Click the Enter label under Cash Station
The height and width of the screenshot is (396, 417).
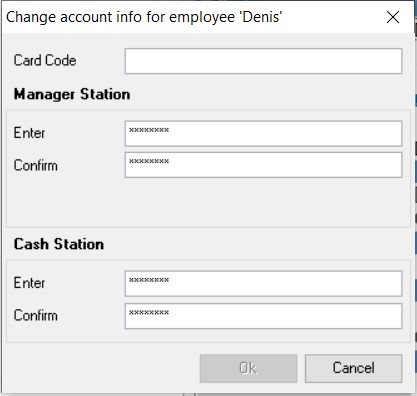[x=29, y=283]
